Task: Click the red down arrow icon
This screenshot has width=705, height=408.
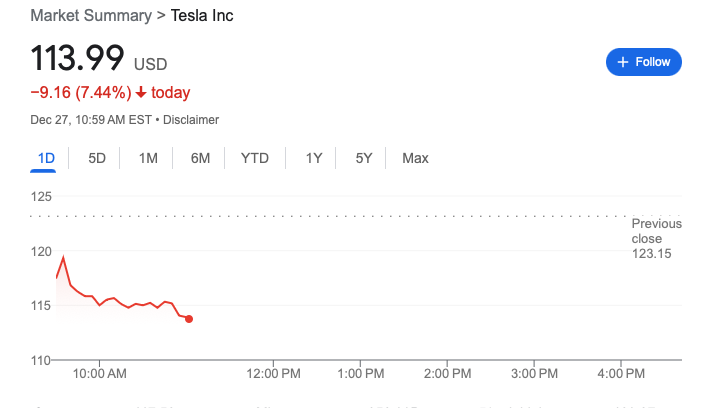Action: coord(141,93)
